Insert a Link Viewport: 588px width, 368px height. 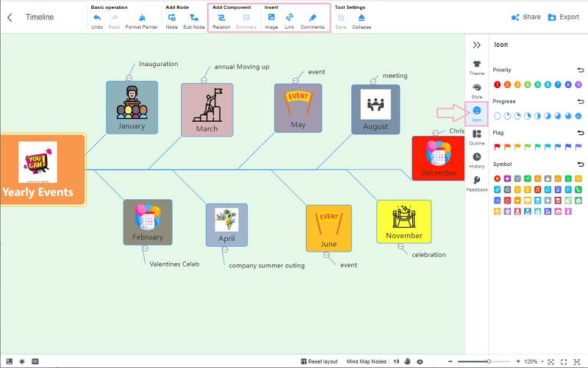coord(290,18)
